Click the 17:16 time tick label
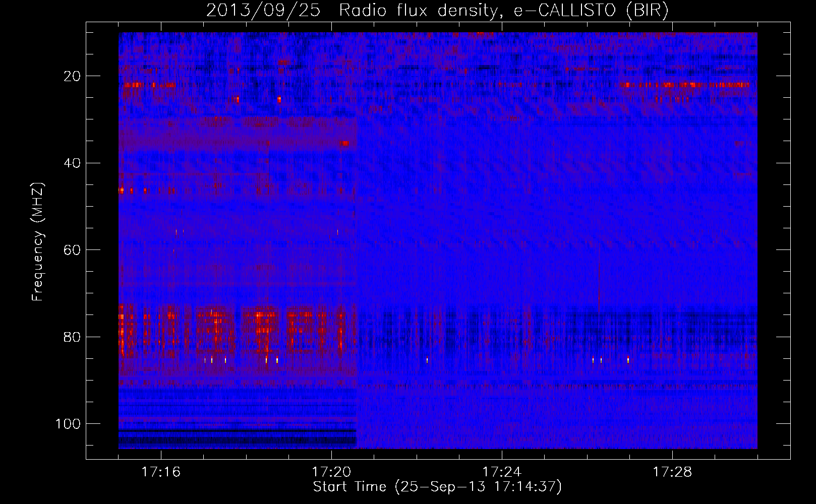Image resolution: width=816 pixels, height=504 pixels. (x=161, y=472)
